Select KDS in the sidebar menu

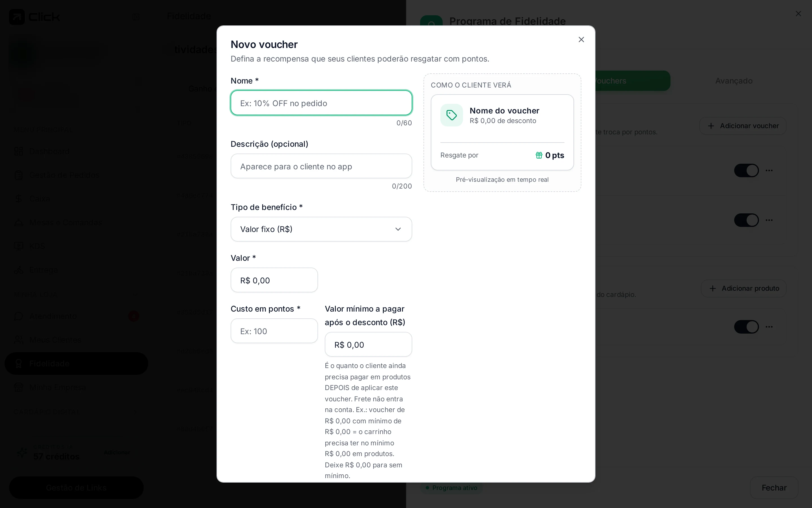(x=76, y=246)
